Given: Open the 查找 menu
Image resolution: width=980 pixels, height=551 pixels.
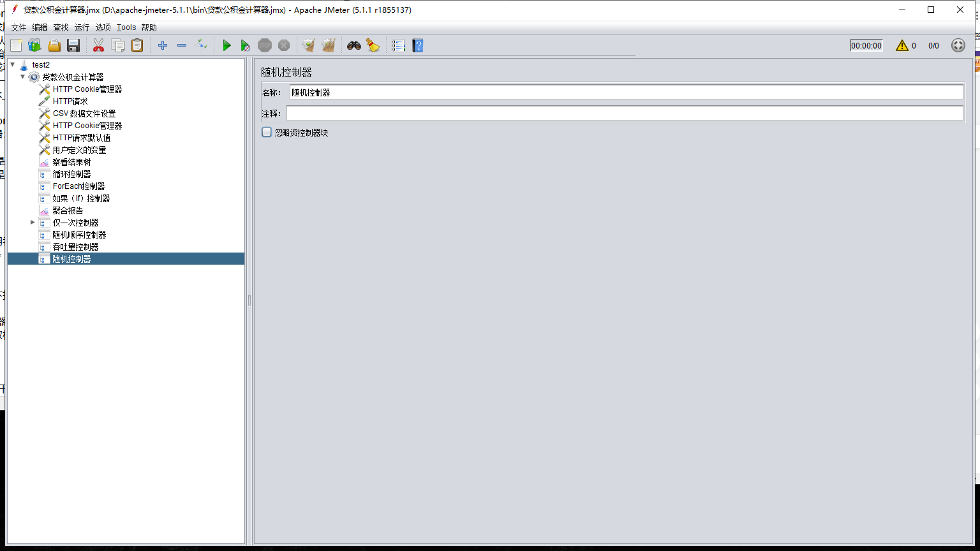Looking at the screenshot, I should (x=61, y=27).
